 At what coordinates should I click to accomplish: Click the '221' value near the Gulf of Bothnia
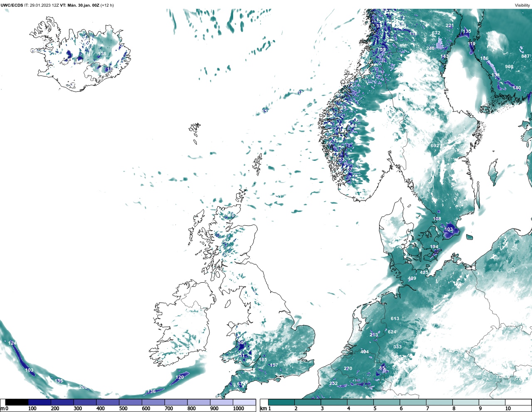(450, 26)
